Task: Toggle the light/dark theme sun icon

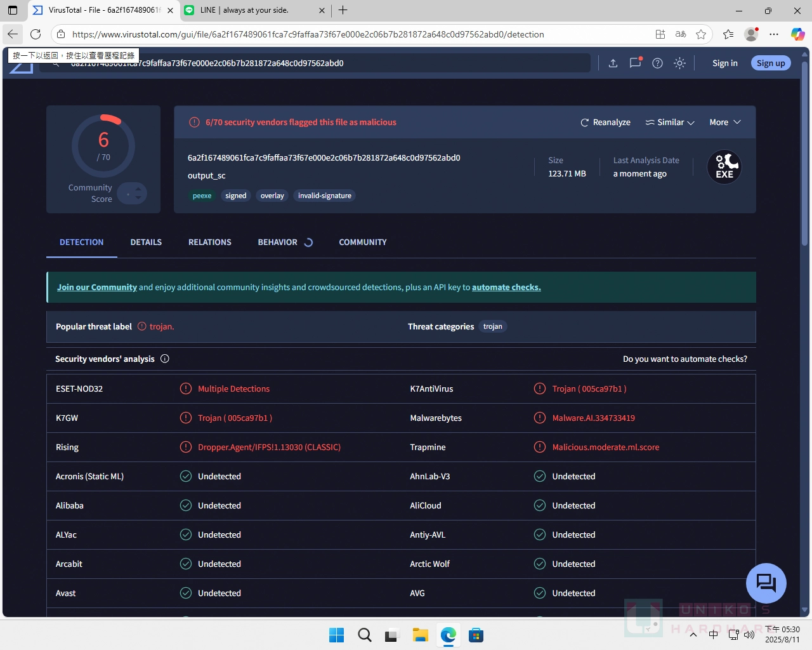Action: click(679, 63)
